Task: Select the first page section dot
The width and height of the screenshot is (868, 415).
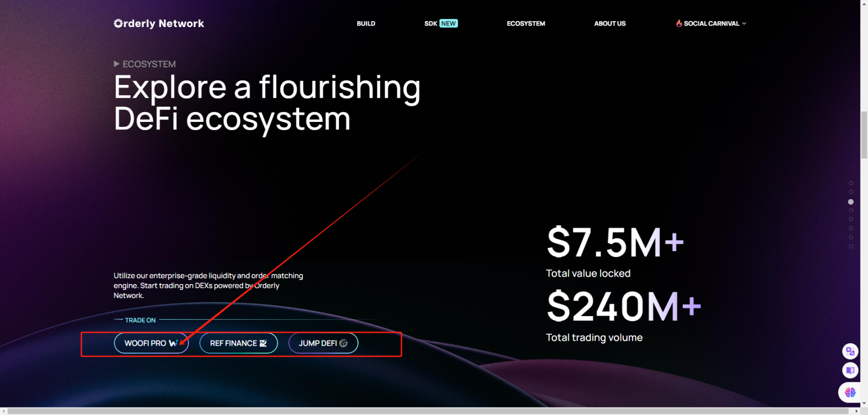Action: tap(851, 183)
